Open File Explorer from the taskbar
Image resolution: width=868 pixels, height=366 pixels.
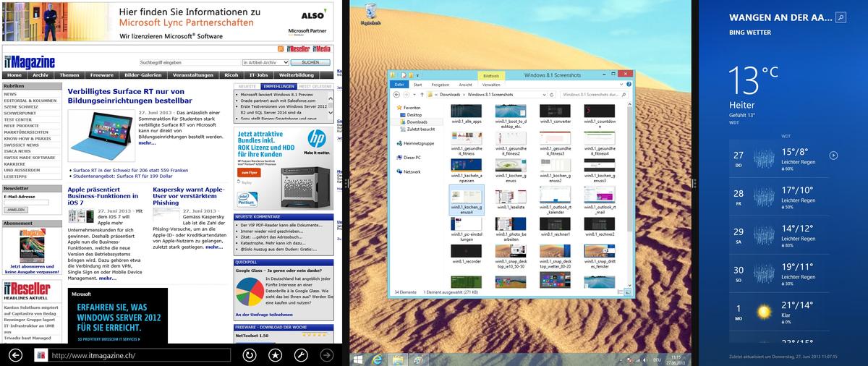click(397, 358)
